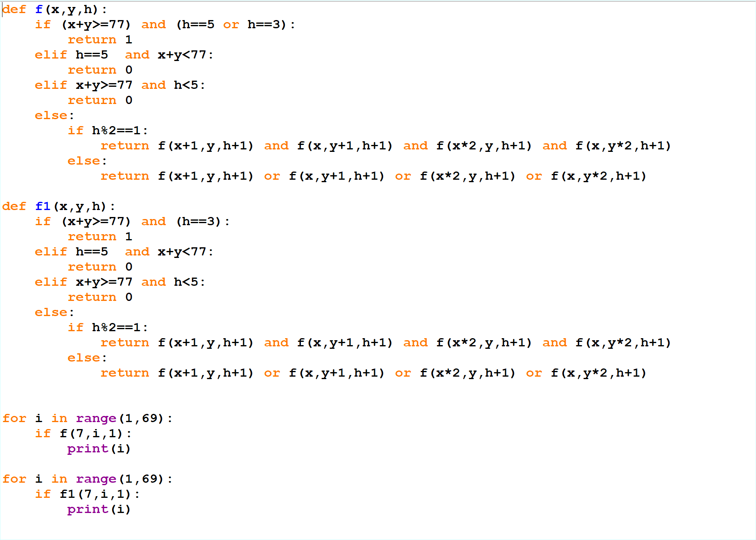Screen dimensions: 756x540
Task: Click 'return 1' inside the first function f
Action: [100, 40]
